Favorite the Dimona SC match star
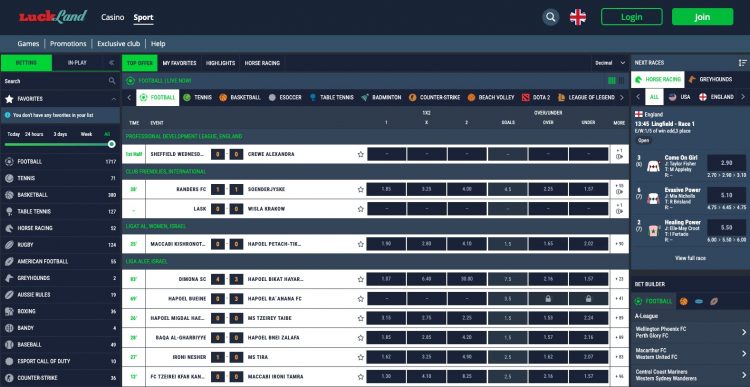Screen dimensions: 750x387 point(361,279)
